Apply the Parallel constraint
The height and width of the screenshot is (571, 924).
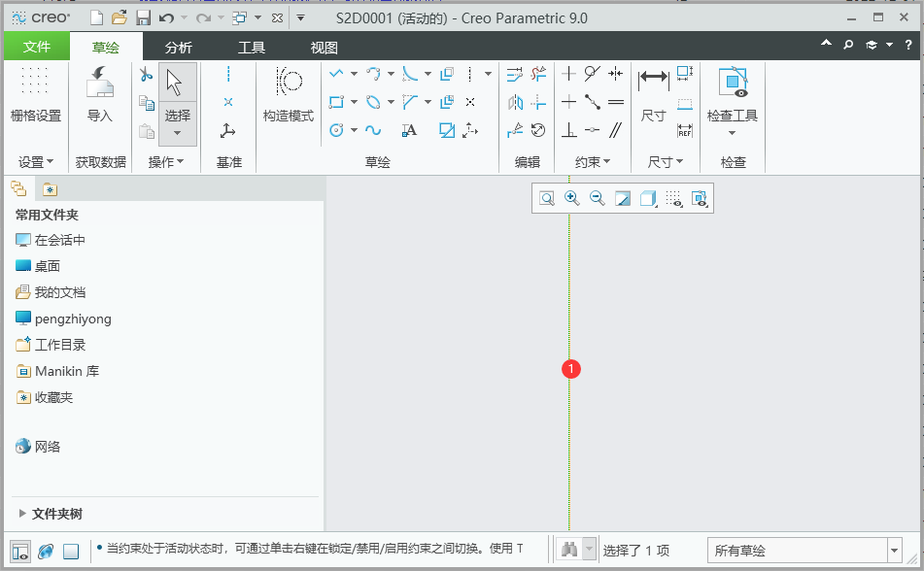(613, 129)
